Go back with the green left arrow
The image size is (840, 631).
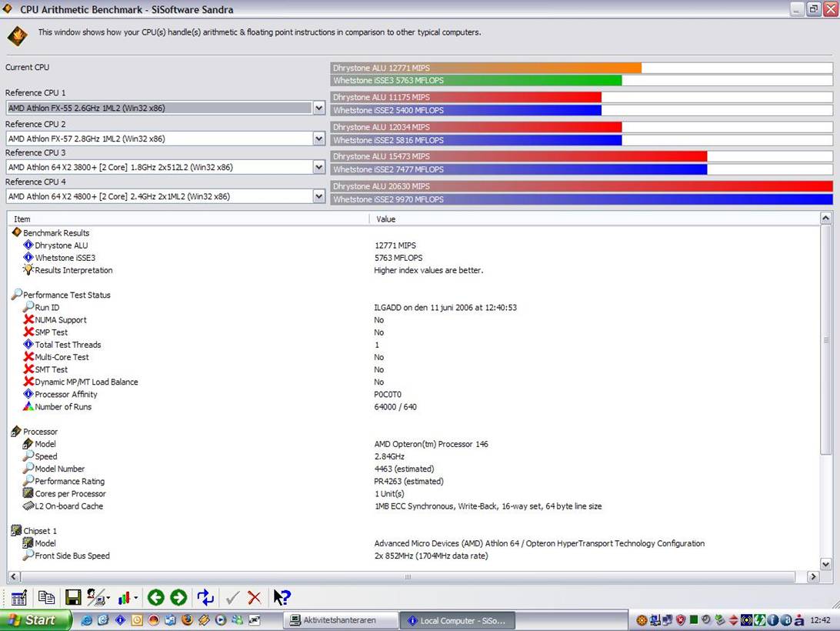[x=155, y=597]
